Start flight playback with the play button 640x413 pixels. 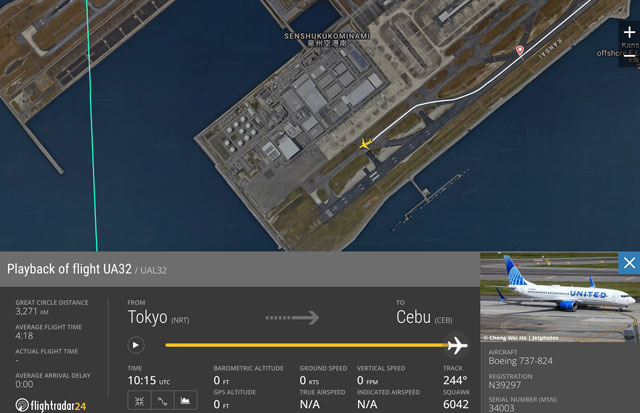point(136,345)
